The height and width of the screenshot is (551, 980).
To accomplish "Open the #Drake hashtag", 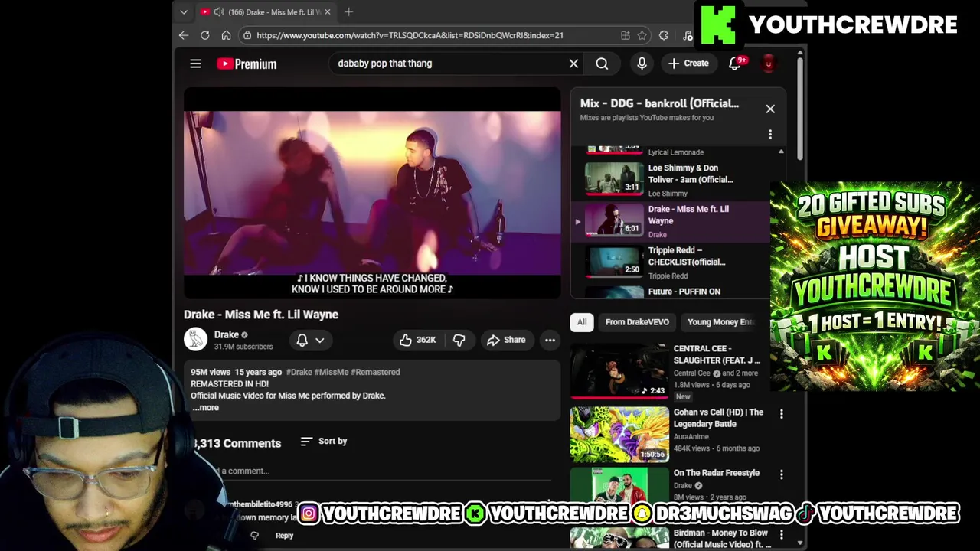I will click(299, 372).
